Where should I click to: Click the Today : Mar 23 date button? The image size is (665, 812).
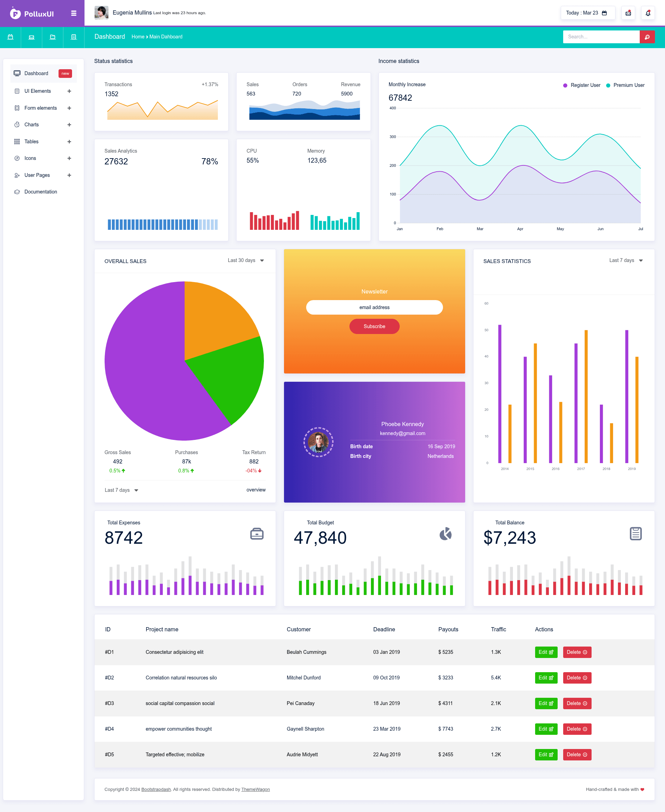pyautogui.click(x=588, y=13)
